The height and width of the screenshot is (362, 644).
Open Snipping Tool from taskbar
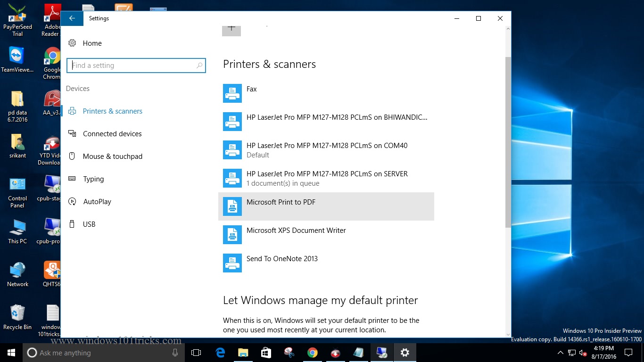[289, 353]
